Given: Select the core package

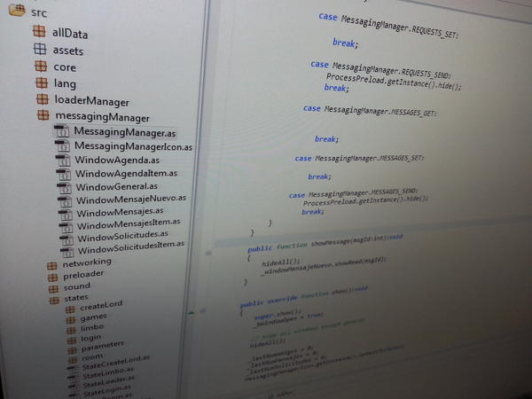Looking at the screenshot, I should (x=65, y=66).
